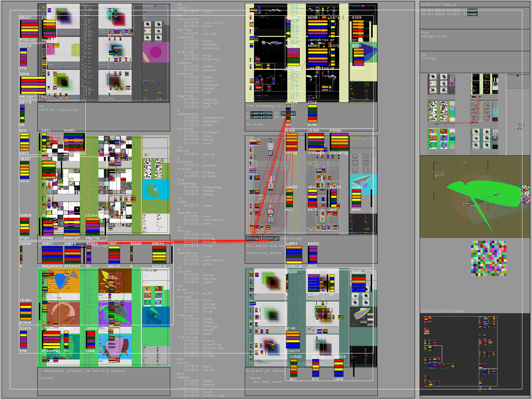
Task: Open the magenta circle thumbnail image
Action: click(156, 52)
